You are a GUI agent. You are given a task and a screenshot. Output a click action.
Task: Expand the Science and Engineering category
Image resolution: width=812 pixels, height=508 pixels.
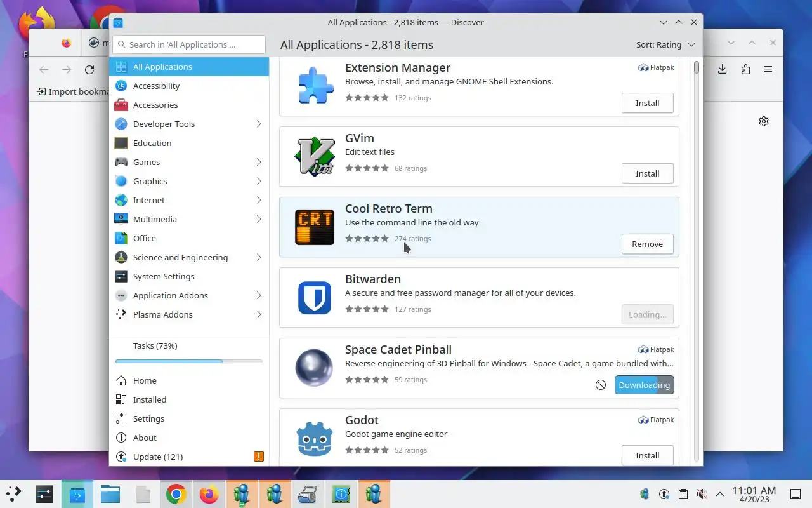[x=259, y=257]
